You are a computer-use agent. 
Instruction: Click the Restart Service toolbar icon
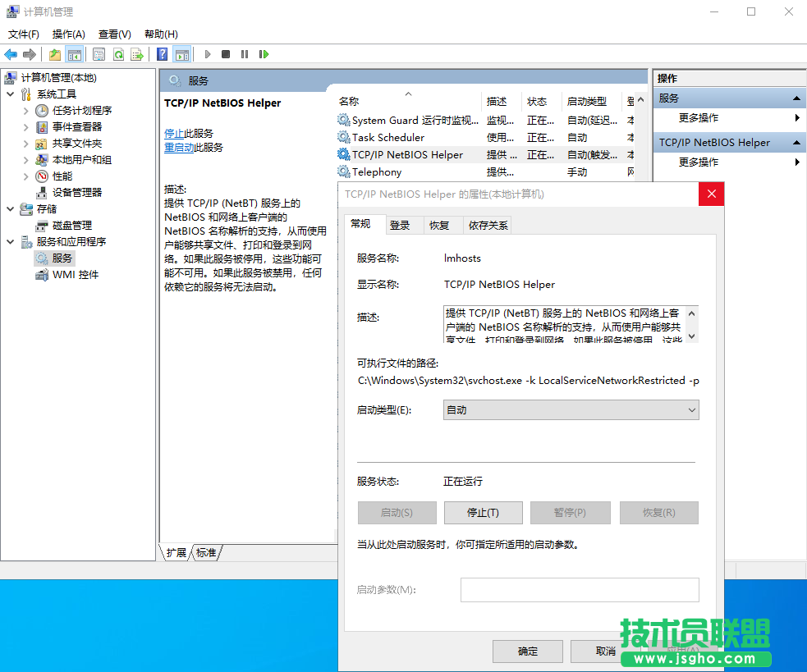pos(264,54)
